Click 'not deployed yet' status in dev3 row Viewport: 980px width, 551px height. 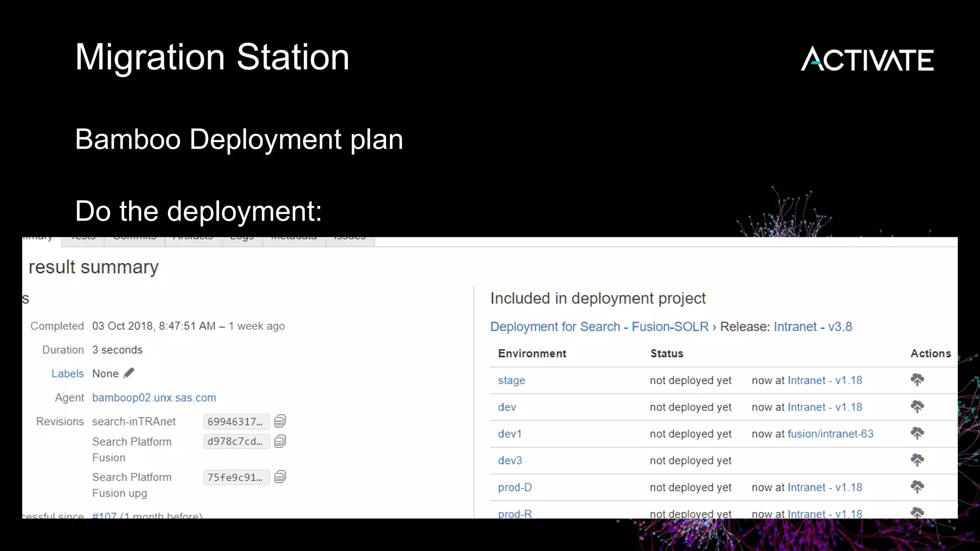(x=690, y=461)
